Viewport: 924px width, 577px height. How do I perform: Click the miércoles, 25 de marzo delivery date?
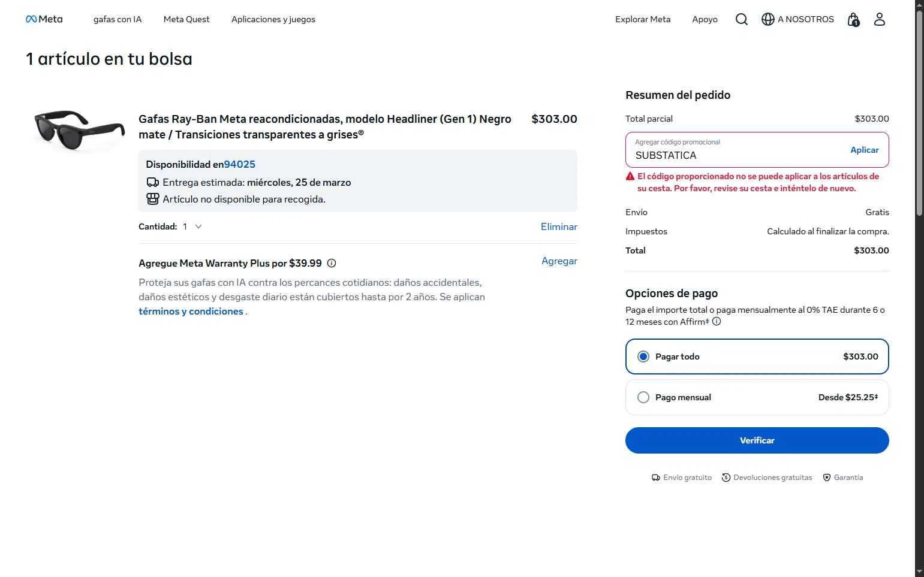299,182
